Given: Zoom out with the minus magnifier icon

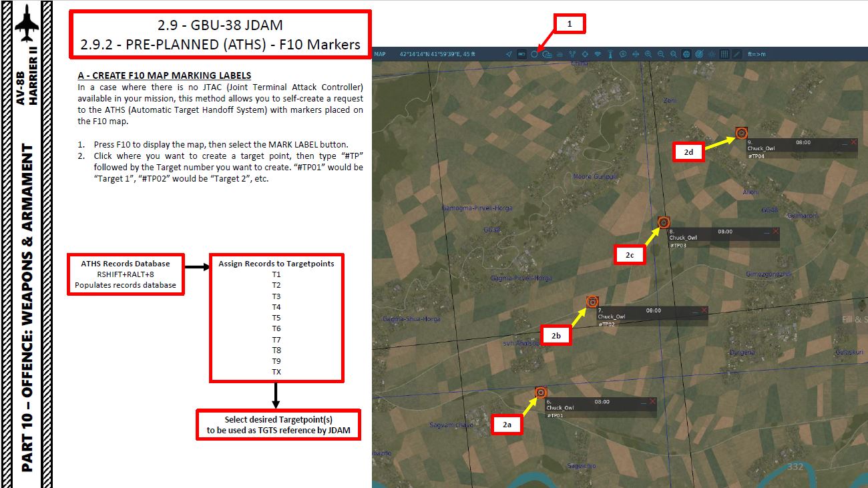Looking at the screenshot, I should pyautogui.click(x=661, y=54).
